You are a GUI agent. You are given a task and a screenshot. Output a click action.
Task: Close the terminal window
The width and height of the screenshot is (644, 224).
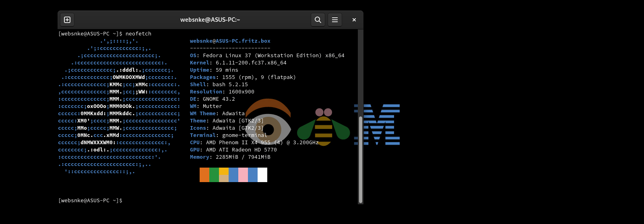click(354, 20)
